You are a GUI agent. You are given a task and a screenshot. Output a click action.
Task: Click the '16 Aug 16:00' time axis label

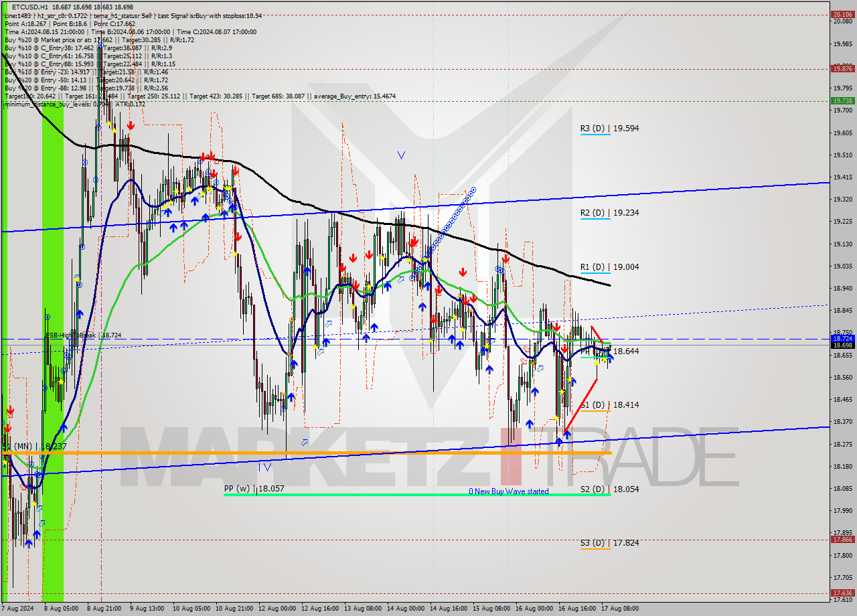click(x=578, y=609)
